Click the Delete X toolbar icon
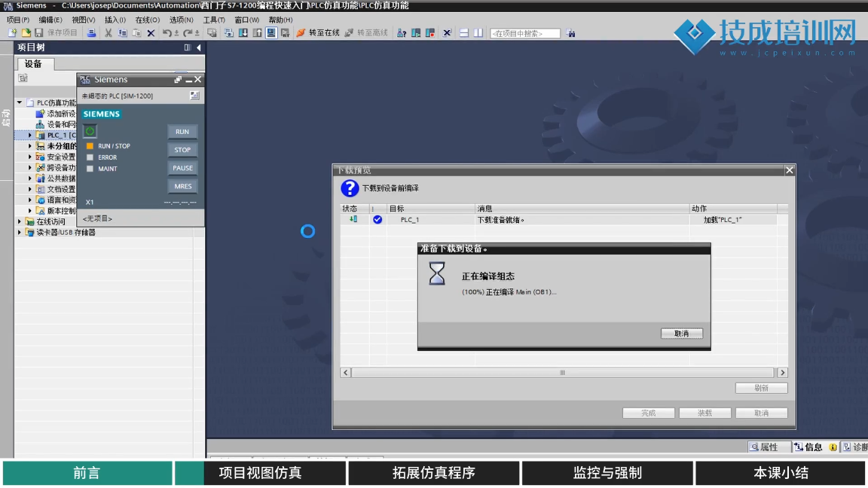 pyautogui.click(x=151, y=33)
